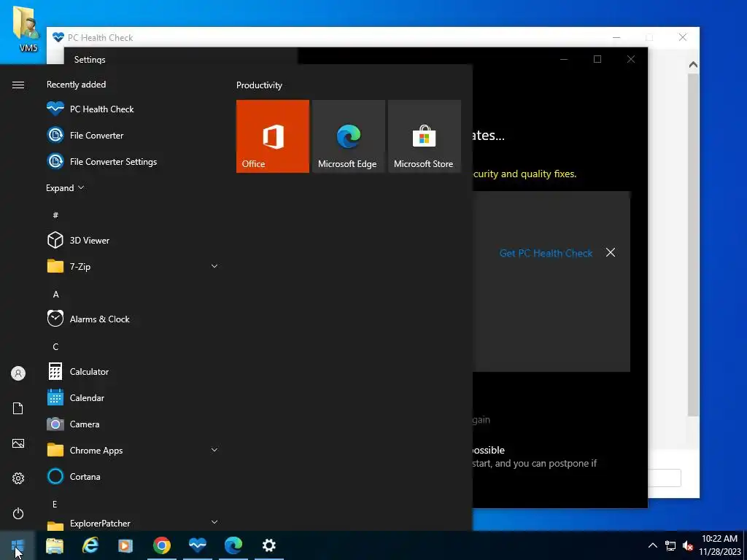Open VM5 desktop folder icon
Screen dimensions: 747x560
27,28
